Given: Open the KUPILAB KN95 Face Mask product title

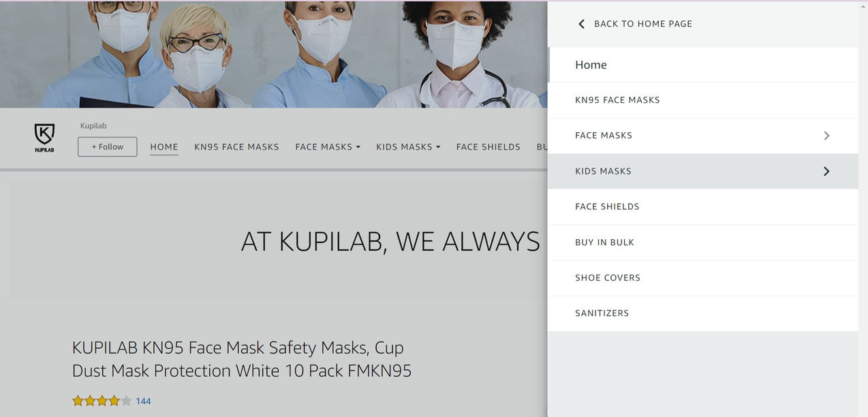Looking at the screenshot, I should coord(242,359).
